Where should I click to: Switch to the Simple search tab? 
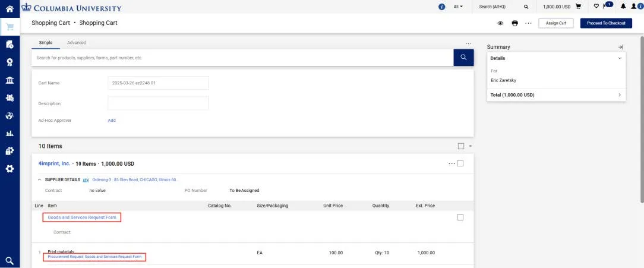point(46,43)
